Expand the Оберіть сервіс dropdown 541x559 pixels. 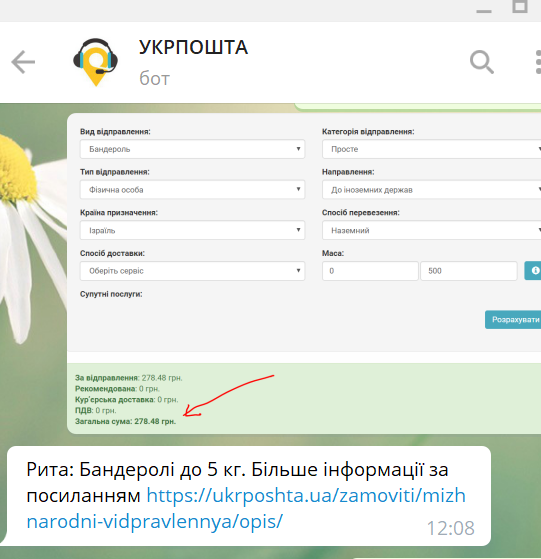click(192, 271)
